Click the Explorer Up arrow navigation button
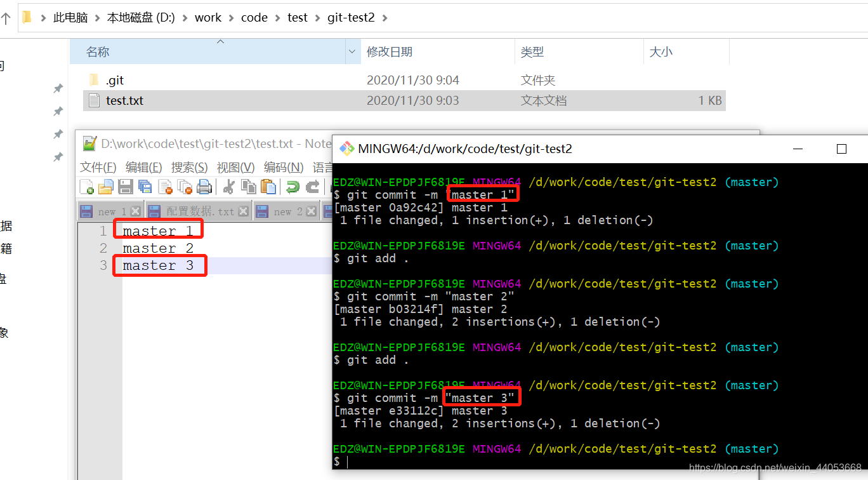 point(6,18)
